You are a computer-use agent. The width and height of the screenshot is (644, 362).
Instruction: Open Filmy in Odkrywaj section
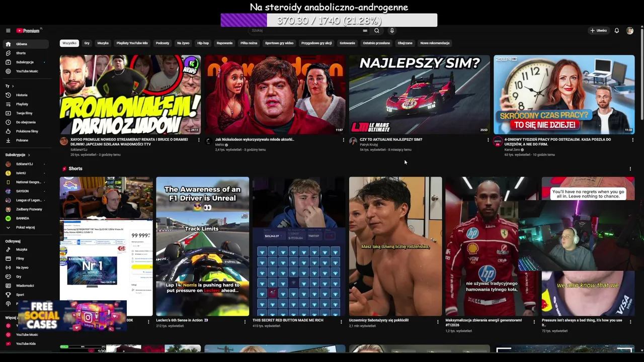coord(27,258)
